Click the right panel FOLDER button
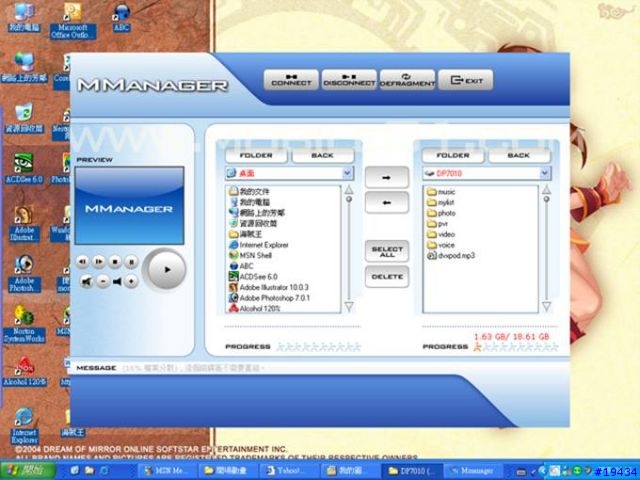 (x=453, y=156)
